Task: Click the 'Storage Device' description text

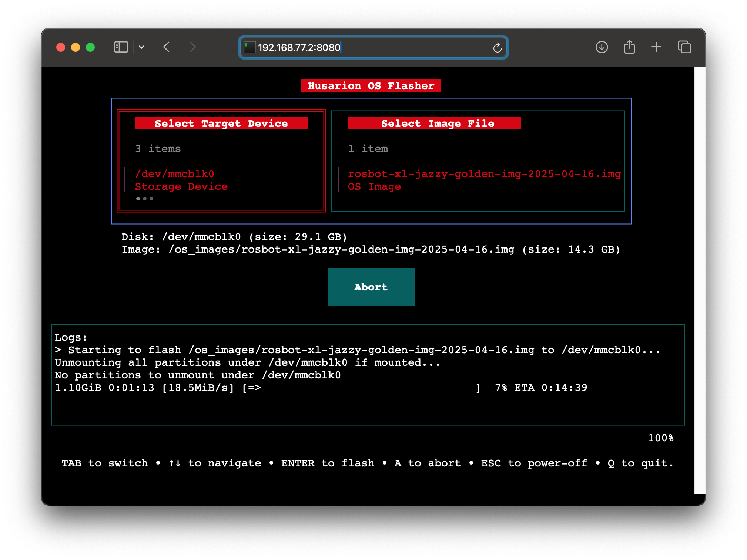Action: (x=181, y=186)
